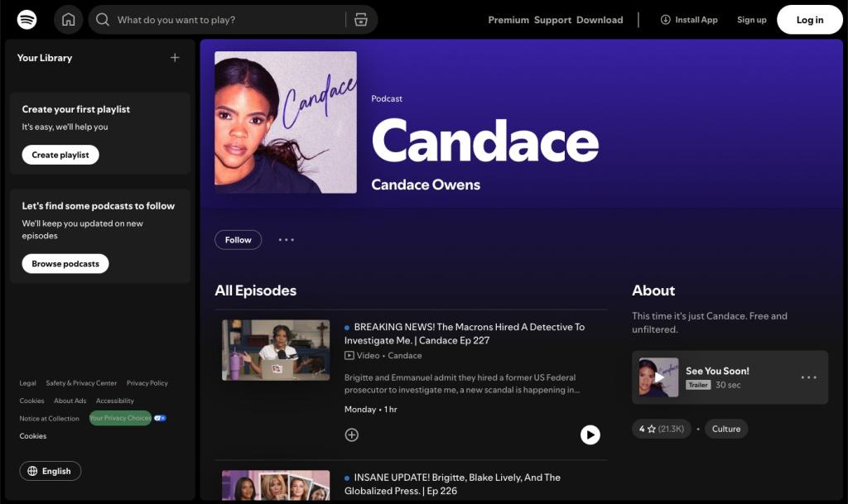Open options dots on See You Soon trailer
The width and height of the screenshot is (848, 504).
[808, 377]
